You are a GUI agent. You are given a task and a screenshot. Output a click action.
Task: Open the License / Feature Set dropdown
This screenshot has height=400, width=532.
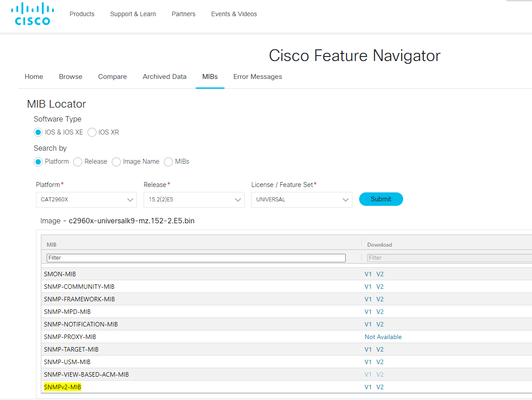(302, 200)
